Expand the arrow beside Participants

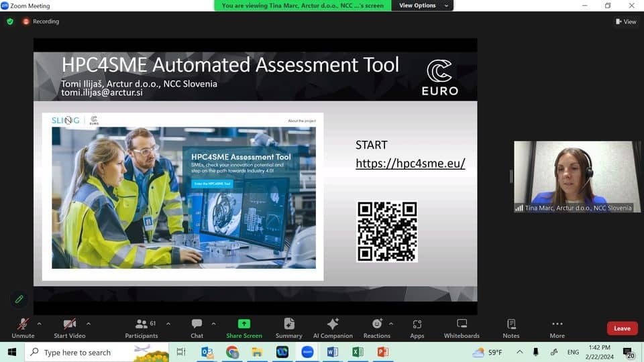click(168, 324)
